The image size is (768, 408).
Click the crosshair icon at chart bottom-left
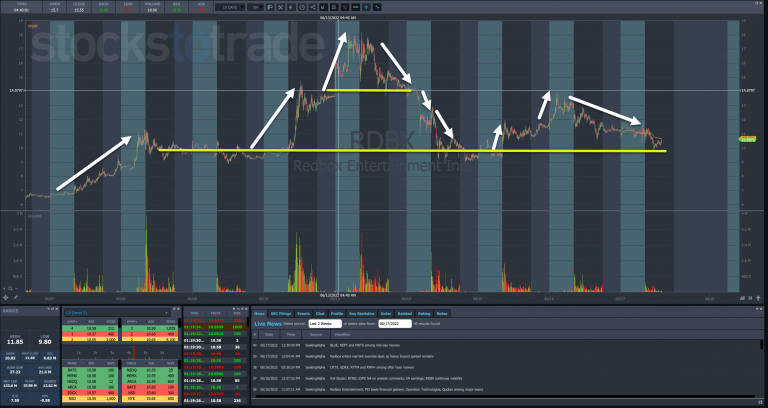coord(6,297)
